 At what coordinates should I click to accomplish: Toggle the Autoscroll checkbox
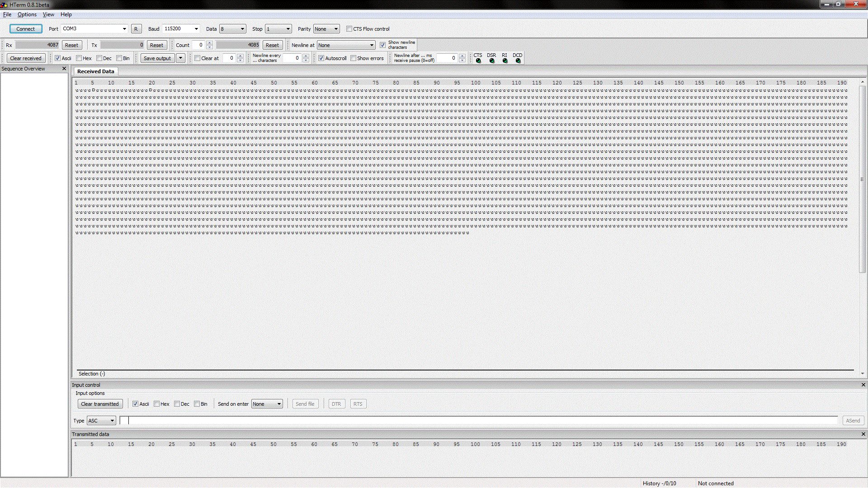tap(321, 58)
